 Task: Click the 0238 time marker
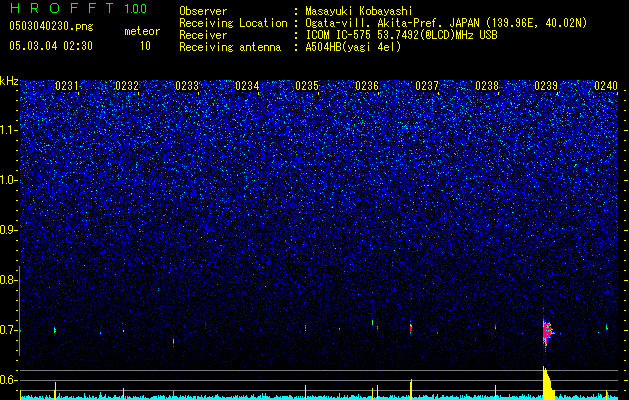487,86
